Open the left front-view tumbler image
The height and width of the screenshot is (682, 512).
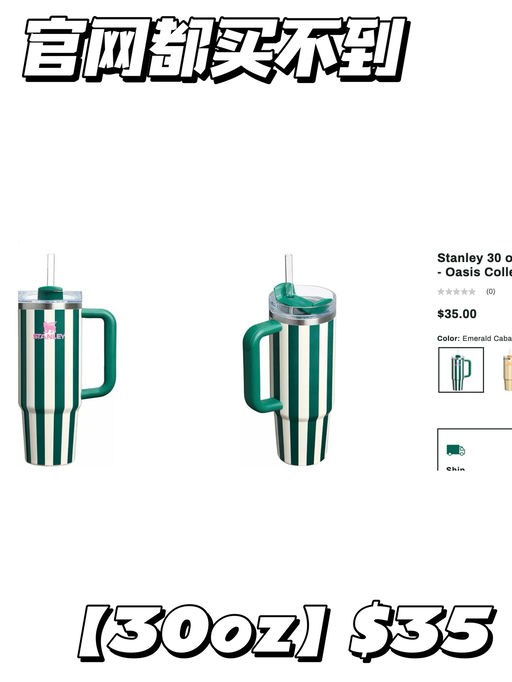(67, 359)
